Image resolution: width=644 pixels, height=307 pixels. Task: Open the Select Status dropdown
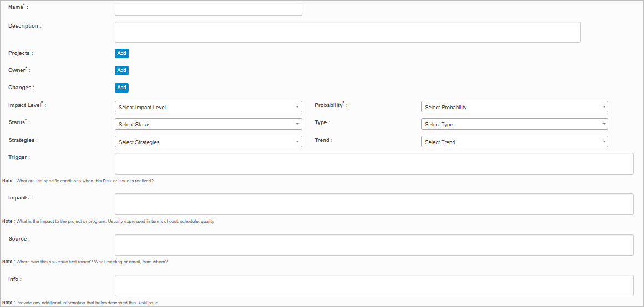point(208,124)
